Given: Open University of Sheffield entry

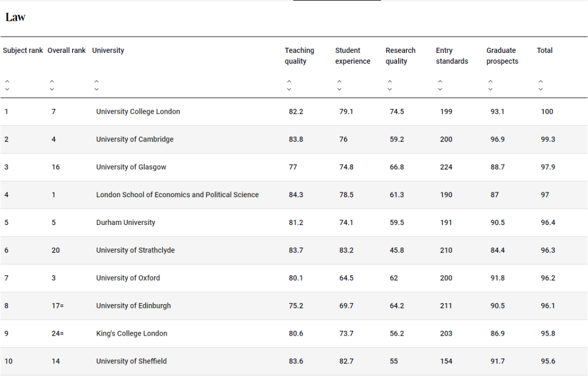Looking at the screenshot, I should click(131, 361).
